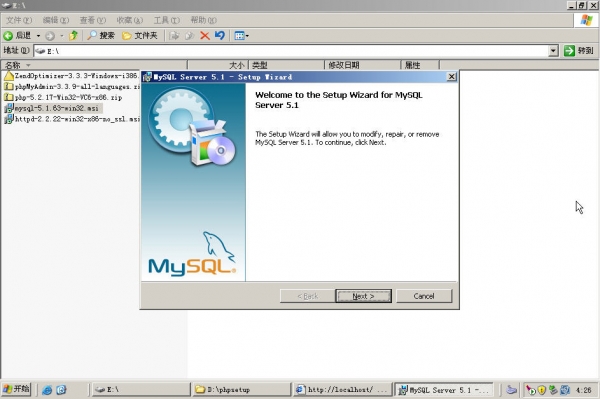
Task: Launch Internet Explorer from quick launch
Action: pyautogui.click(x=47, y=390)
